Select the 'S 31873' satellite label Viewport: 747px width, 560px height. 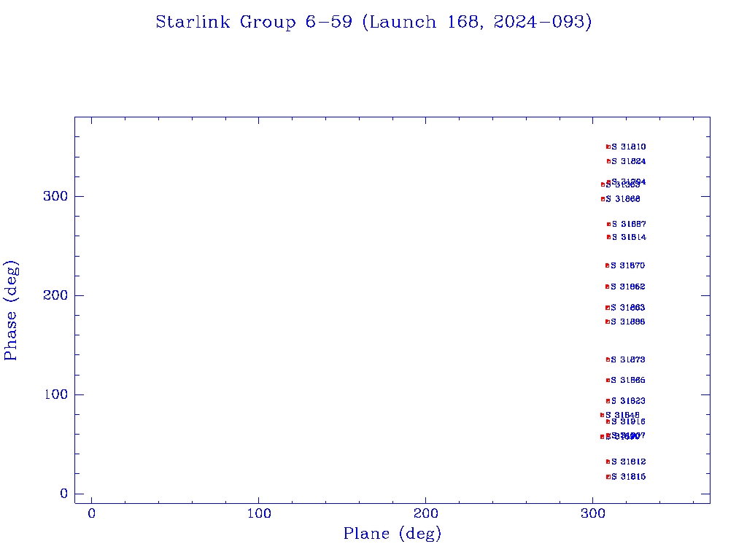point(628,359)
